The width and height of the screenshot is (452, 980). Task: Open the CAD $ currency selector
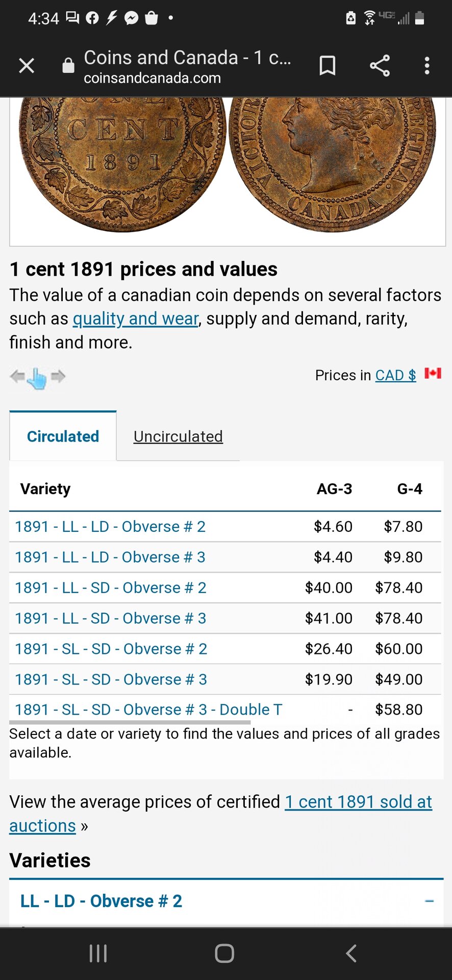pyautogui.click(x=396, y=375)
